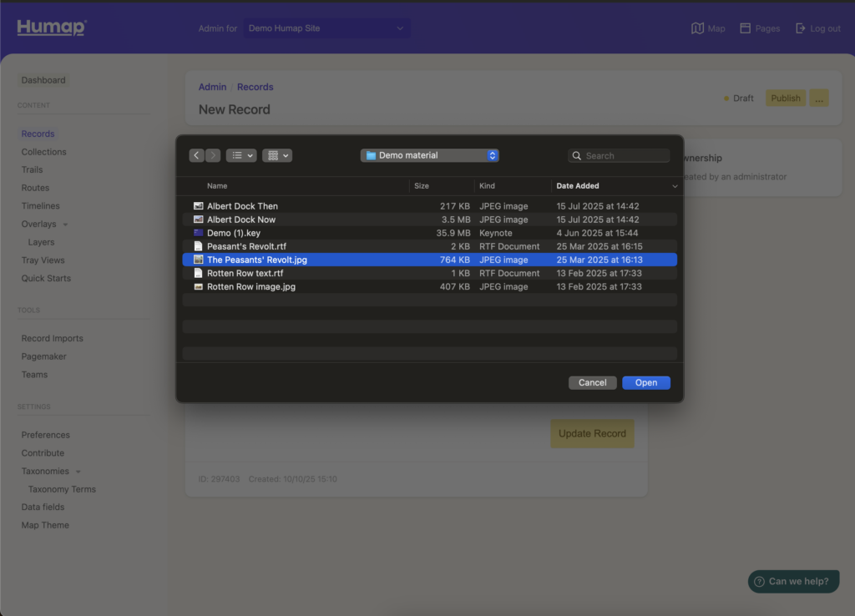Click the Log out icon
Image resolution: width=855 pixels, height=616 pixels.
[x=802, y=28]
